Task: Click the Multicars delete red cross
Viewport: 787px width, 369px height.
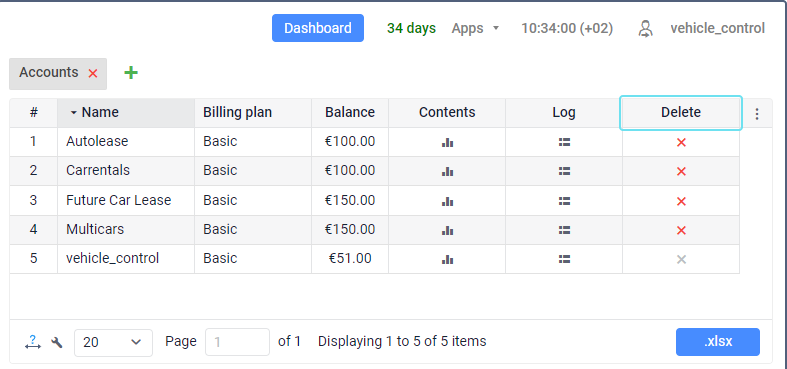Action: pos(681,230)
